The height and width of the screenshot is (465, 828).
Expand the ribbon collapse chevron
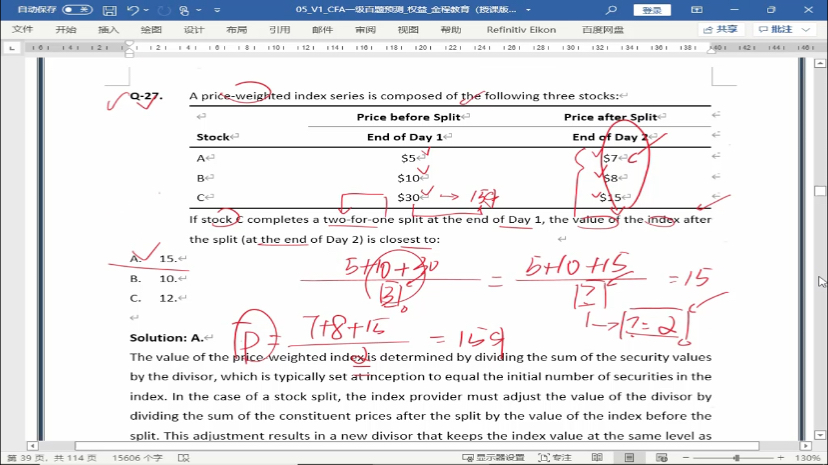click(x=806, y=30)
